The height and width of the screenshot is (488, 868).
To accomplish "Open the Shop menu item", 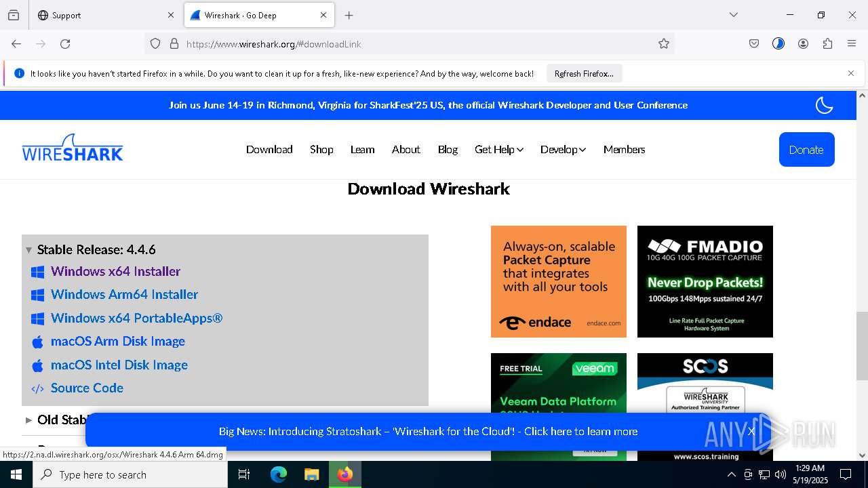I will click(321, 149).
